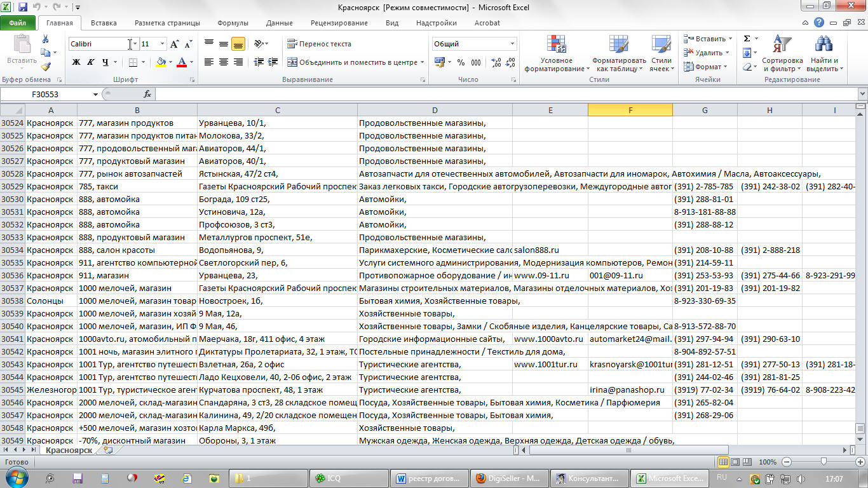Open the Файл tab
The image size is (868, 488).
(18, 23)
